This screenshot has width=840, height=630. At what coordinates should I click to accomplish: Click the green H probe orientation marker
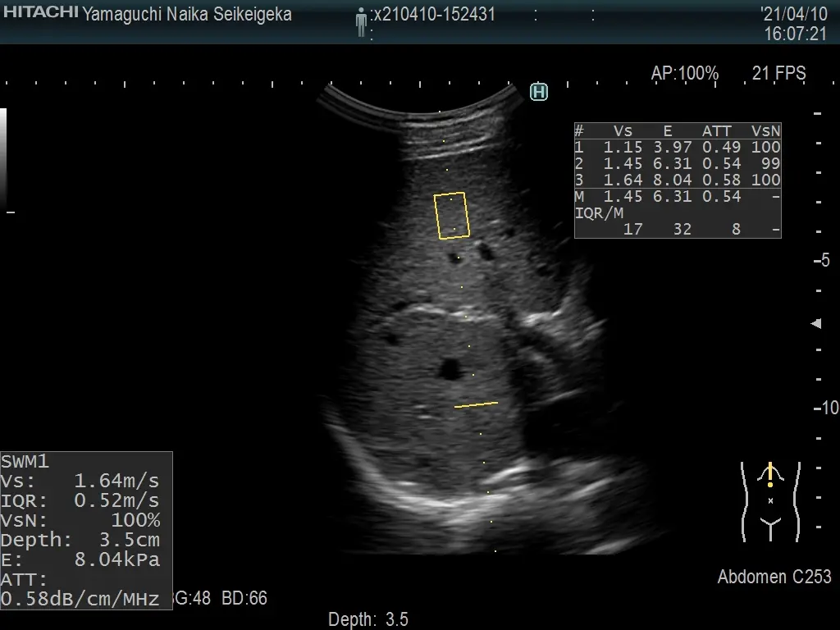point(538,92)
